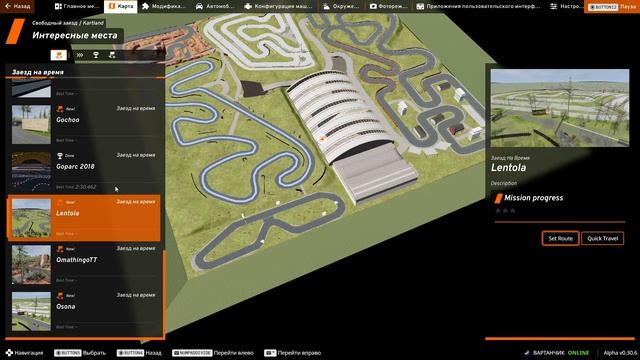The image size is (640, 360).
Task: Click the first mission progress star
Action: (x=498, y=211)
